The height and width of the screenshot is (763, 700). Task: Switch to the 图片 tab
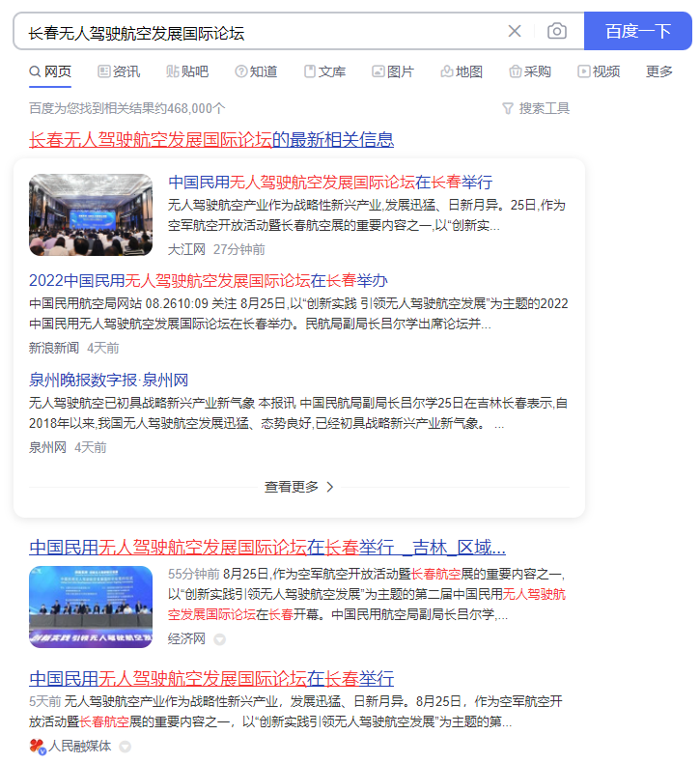[393, 72]
